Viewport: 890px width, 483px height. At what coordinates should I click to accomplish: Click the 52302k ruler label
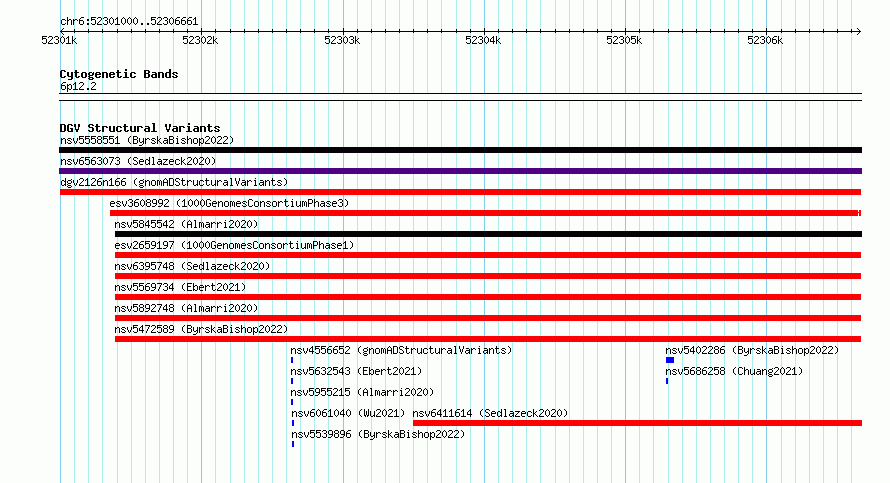pyautogui.click(x=200, y=40)
